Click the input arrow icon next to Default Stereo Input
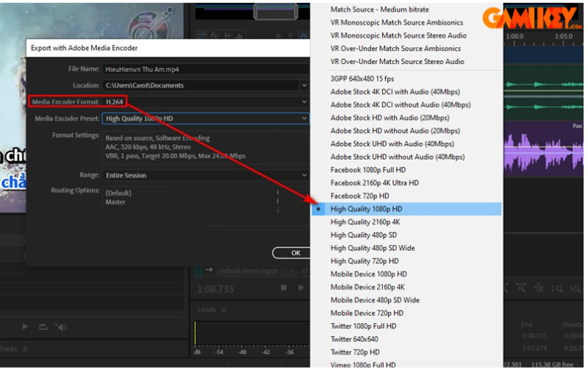 (x=209, y=269)
